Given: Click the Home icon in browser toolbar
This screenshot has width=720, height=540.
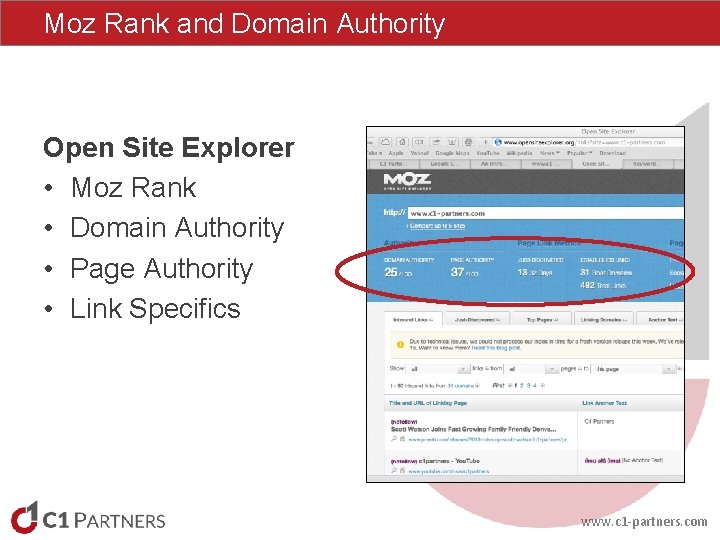Looking at the screenshot, I should pyautogui.click(x=402, y=142).
